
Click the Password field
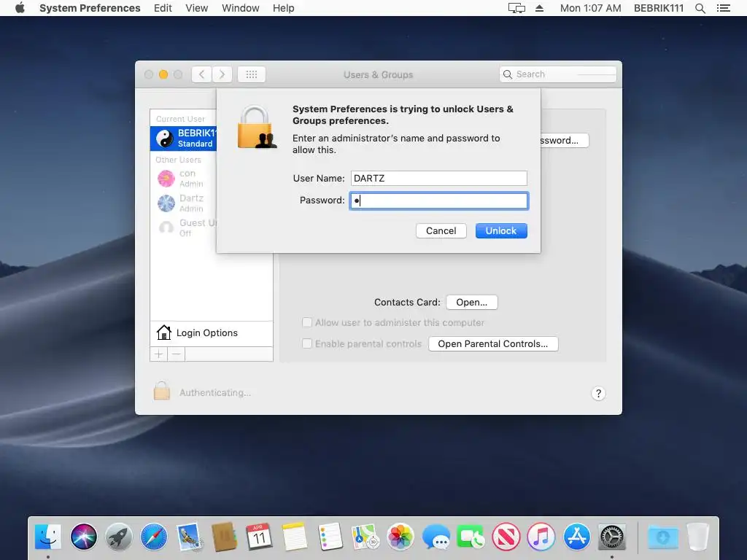(438, 201)
